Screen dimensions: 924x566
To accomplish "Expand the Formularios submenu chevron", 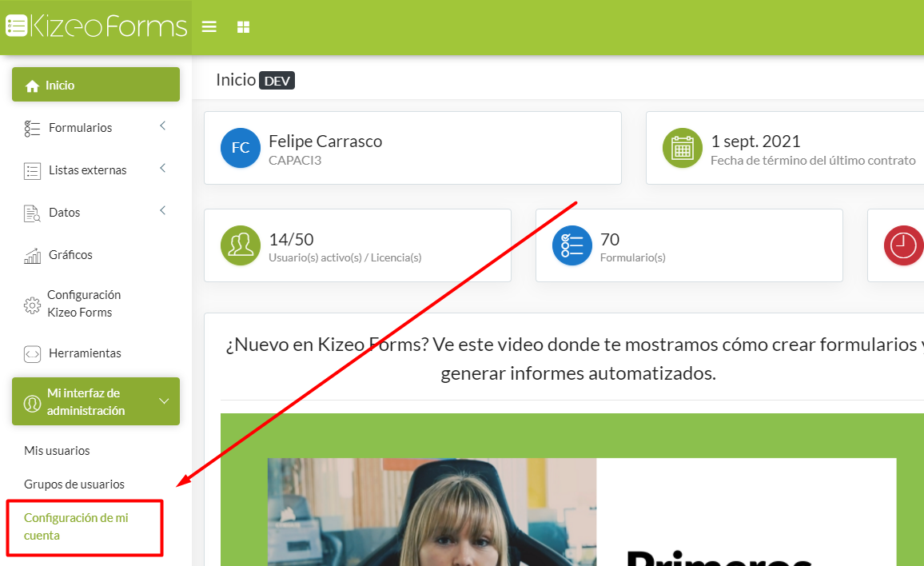I will point(162,126).
